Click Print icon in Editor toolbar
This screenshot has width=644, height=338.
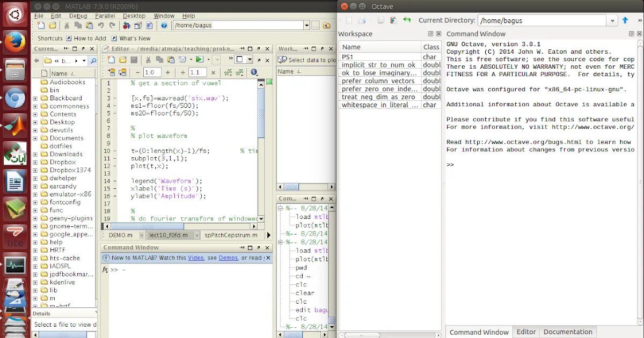tap(182, 60)
